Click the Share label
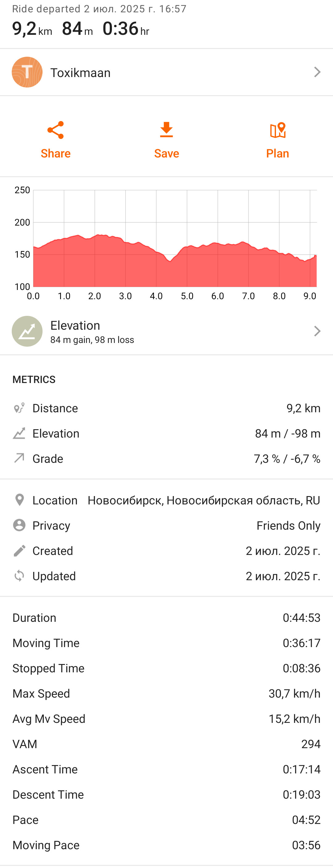Image resolution: width=333 pixels, height=868 pixels. click(x=55, y=154)
